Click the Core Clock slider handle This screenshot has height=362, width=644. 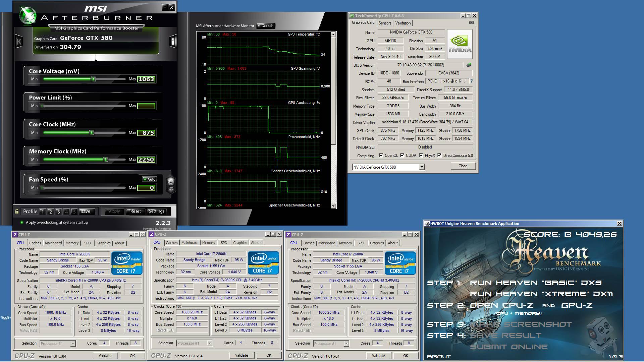tap(92, 133)
